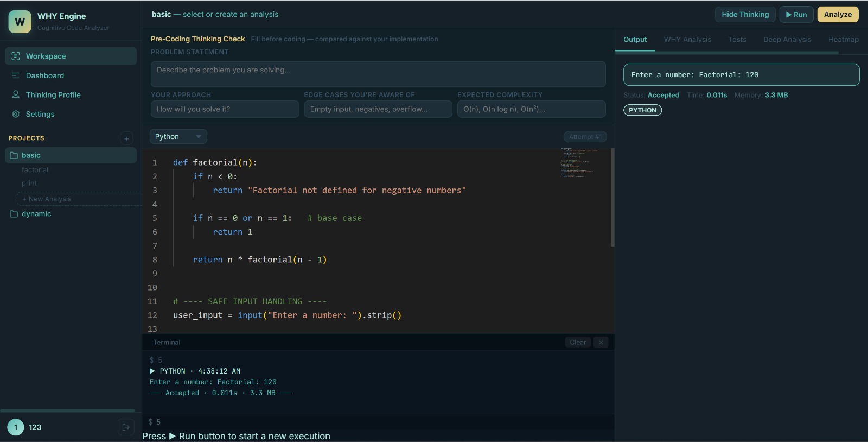Open Settings gear in sidebar
Image resolution: width=868 pixels, height=442 pixels.
[16, 114]
